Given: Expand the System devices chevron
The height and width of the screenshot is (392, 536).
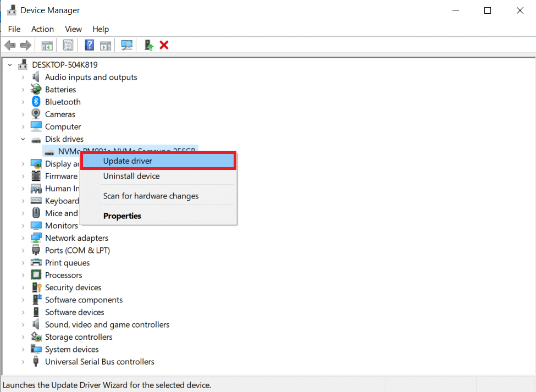Looking at the screenshot, I should (23, 349).
